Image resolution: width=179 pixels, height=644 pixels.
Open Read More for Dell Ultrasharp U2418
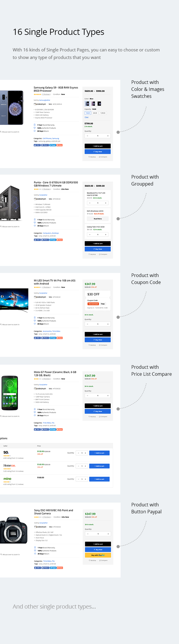98,219
